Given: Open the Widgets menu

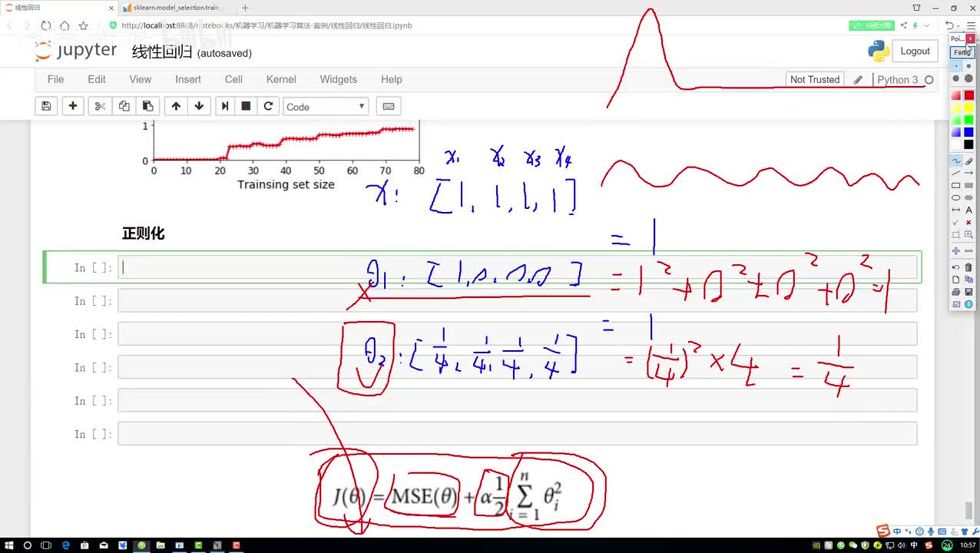Looking at the screenshot, I should [339, 79].
